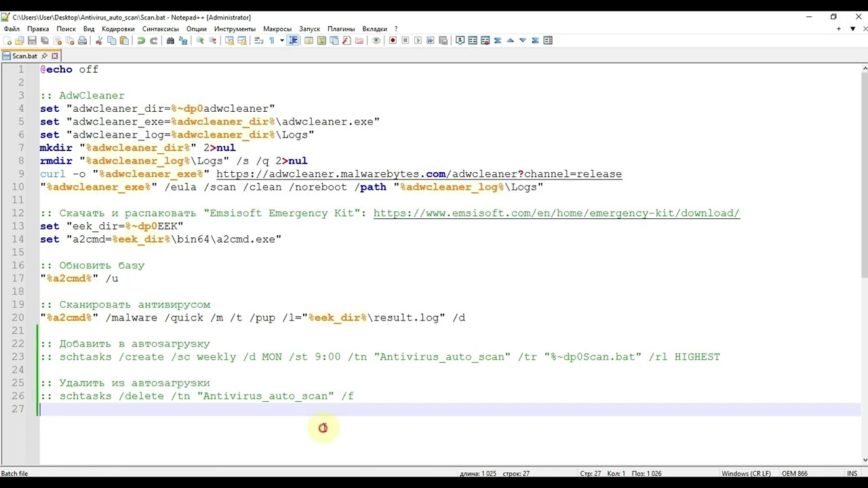Open the emsisoft.com emergency-kit download link
Screen dimensions: 868x488
pos(556,213)
